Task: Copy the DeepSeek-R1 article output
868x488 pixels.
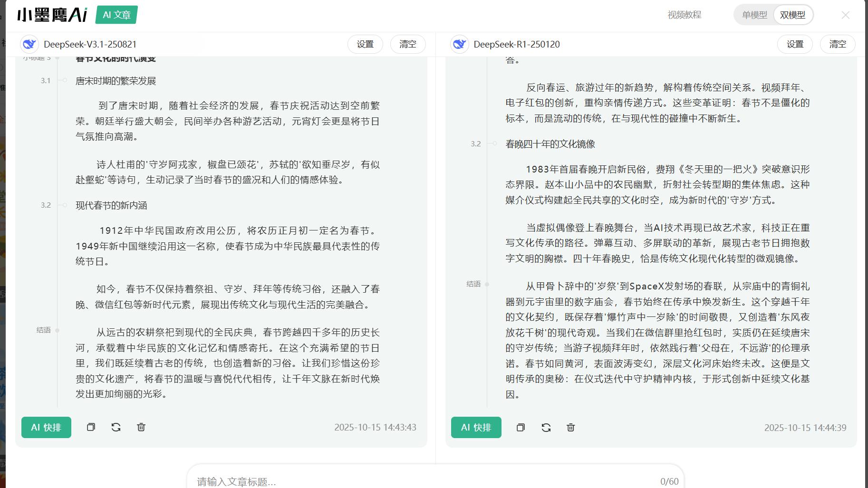Action: point(521,428)
